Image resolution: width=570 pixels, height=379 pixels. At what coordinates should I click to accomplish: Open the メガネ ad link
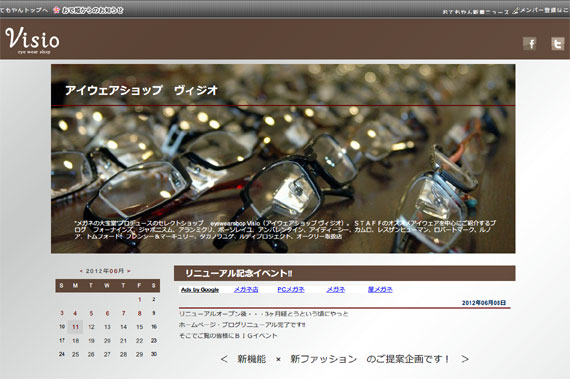[x=336, y=290]
